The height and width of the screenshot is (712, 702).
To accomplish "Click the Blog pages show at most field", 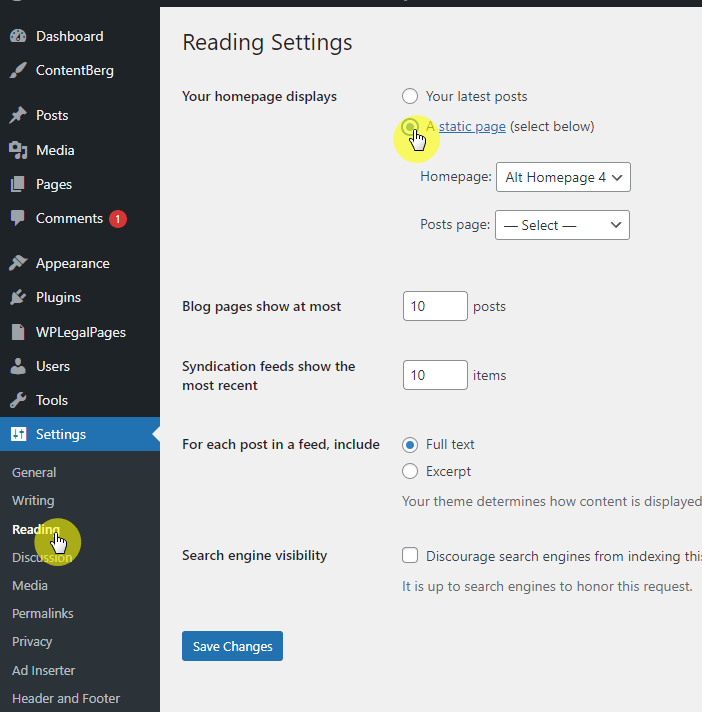I will coord(435,306).
